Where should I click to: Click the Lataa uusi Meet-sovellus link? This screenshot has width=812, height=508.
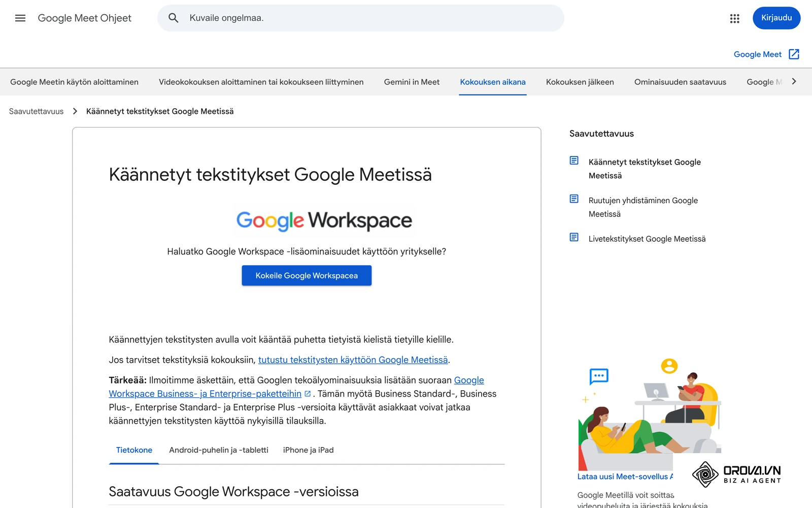(x=625, y=477)
